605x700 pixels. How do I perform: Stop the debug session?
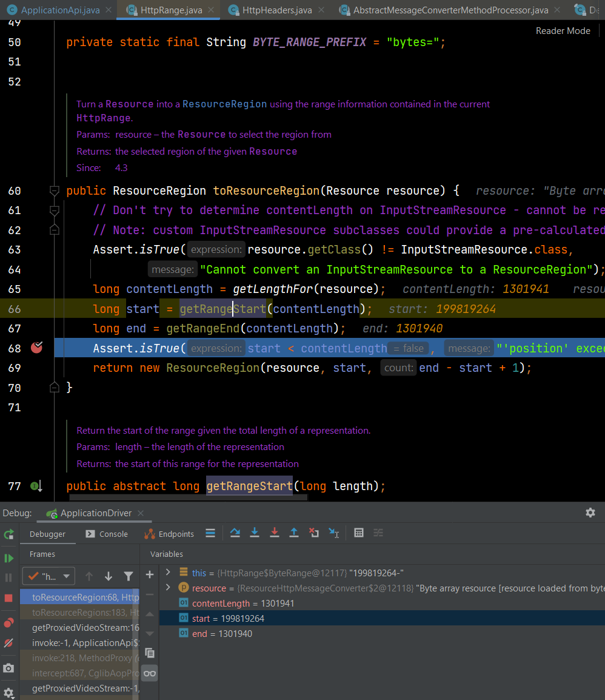point(9,597)
